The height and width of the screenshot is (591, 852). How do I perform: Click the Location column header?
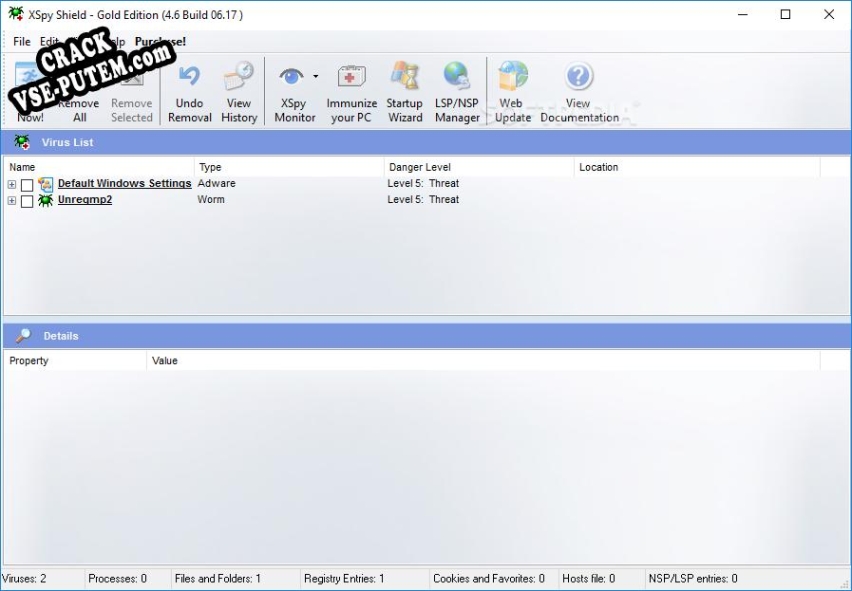pos(697,167)
